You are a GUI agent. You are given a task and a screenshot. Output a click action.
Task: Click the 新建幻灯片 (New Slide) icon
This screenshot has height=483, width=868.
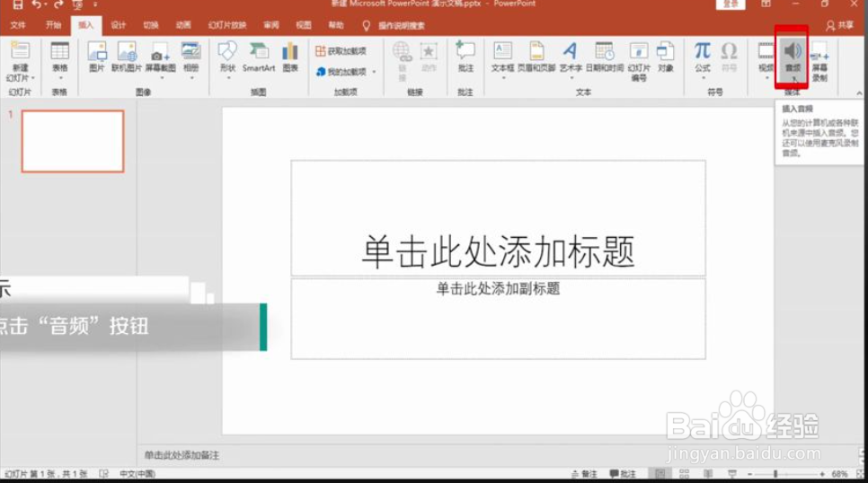pos(20,51)
